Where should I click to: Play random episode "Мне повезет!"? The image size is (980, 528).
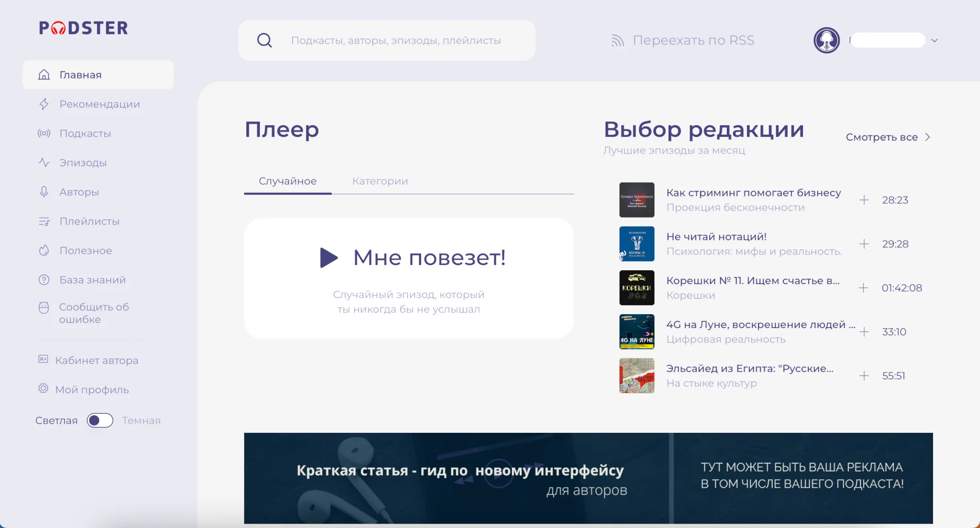click(x=329, y=258)
